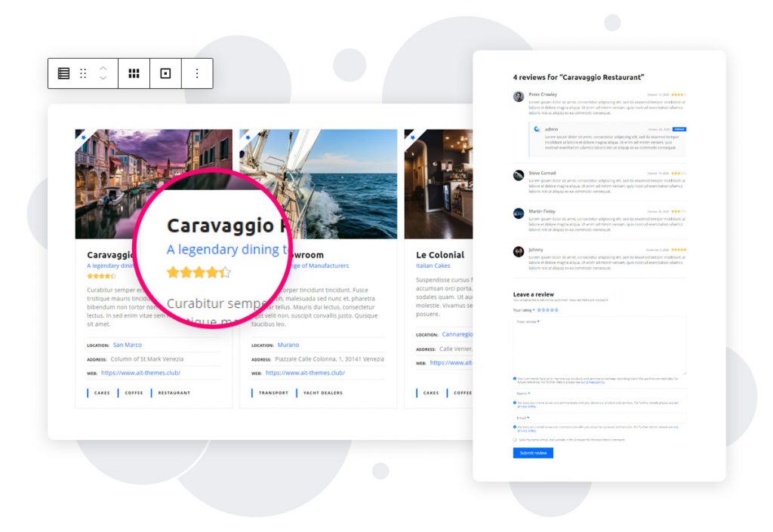Screen dimensions: 773x532
Task: Move block up with the up chevron
Action: point(103,68)
